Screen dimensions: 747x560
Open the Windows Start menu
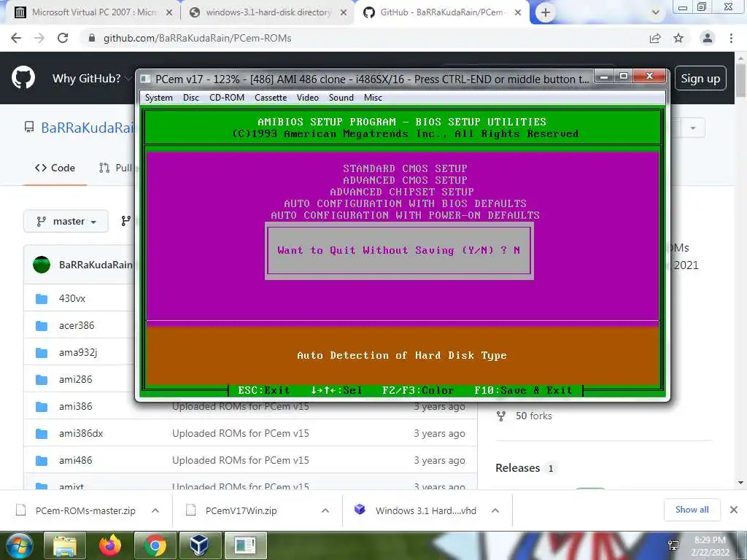pos(18,545)
